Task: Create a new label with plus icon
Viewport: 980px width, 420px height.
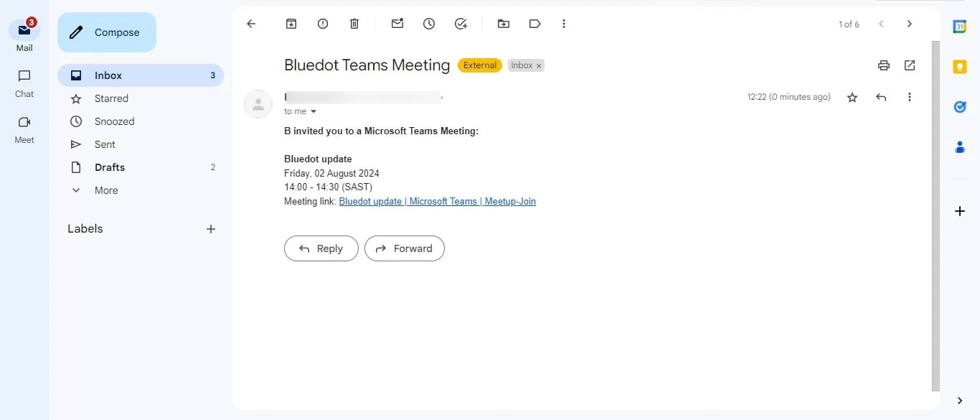Action: (x=211, y=229)
